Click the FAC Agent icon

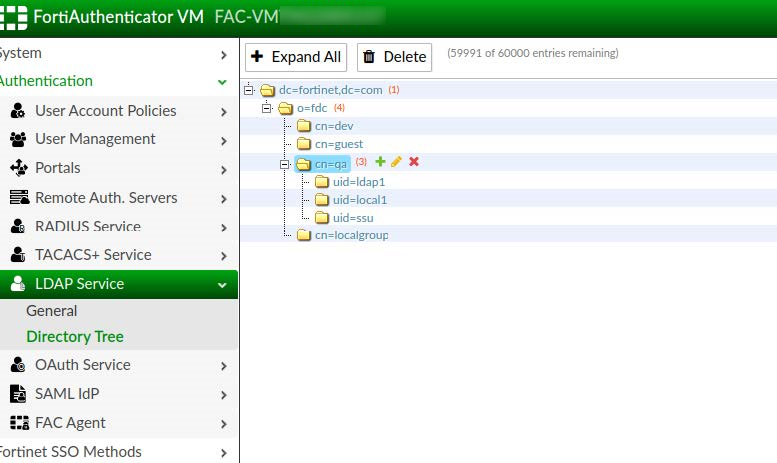click(19, 423)
